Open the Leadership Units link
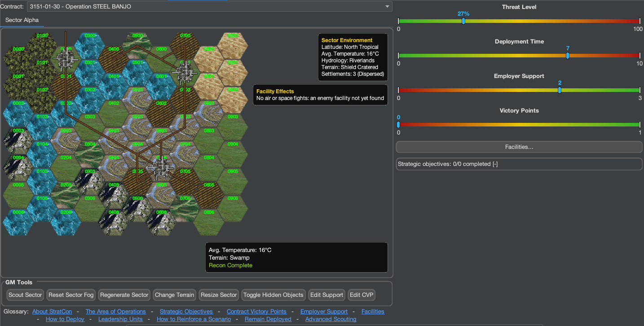The height and width of the screenshot is (326, 644). tap(120, 319)
